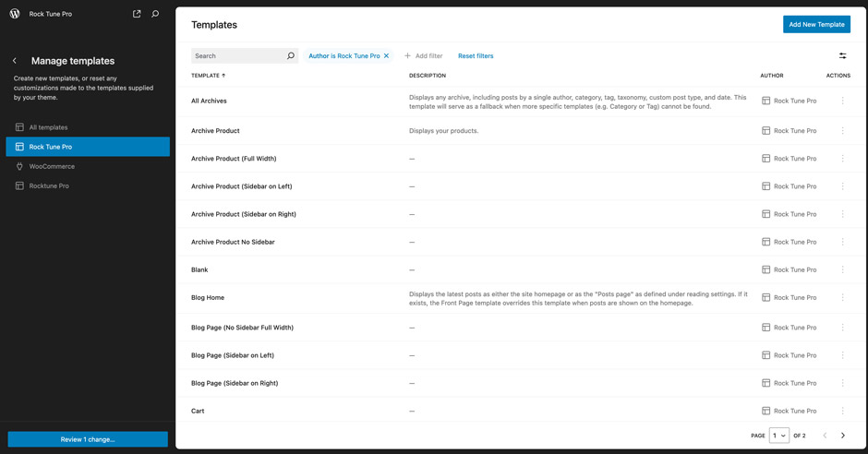Viewport: 868px width, 454px height.
Task: Select WooCommerce in the sidebar
Action: pyautogui.click(x=52, y=166)
